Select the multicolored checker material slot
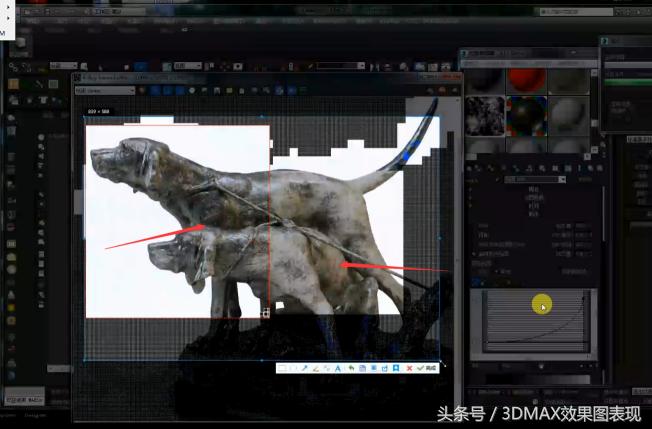This screenshot has height=429, width=652. point(526,116)
